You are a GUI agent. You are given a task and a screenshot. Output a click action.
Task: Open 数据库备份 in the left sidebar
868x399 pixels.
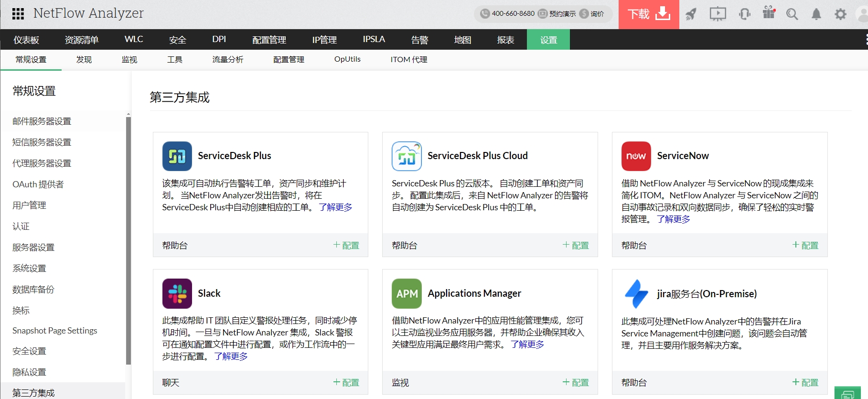click(33, 290)
